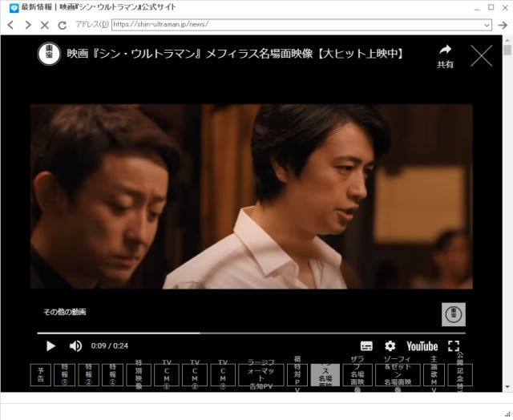This screenshot has width=513, height=420.
Task: Select the 主題歌MV video tab
Action: [x=434, y=375]
